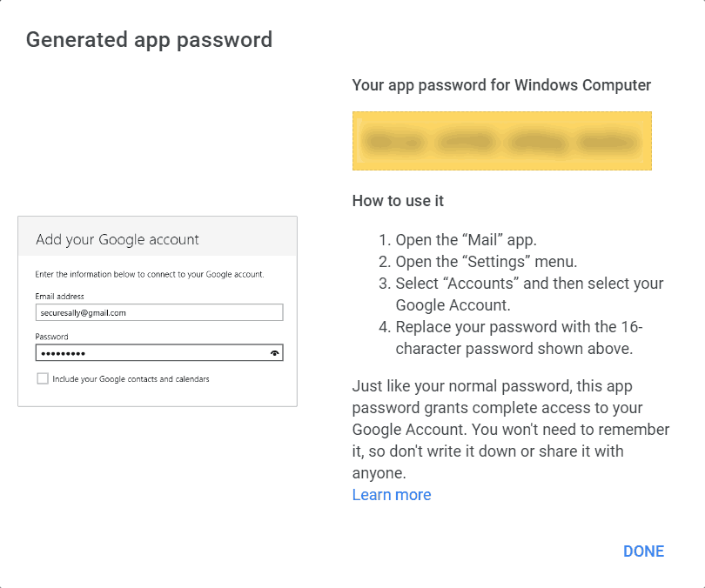Screen dimensions: 705x588
Task: Click the Password field with masked dots
Action: (148, 353)
